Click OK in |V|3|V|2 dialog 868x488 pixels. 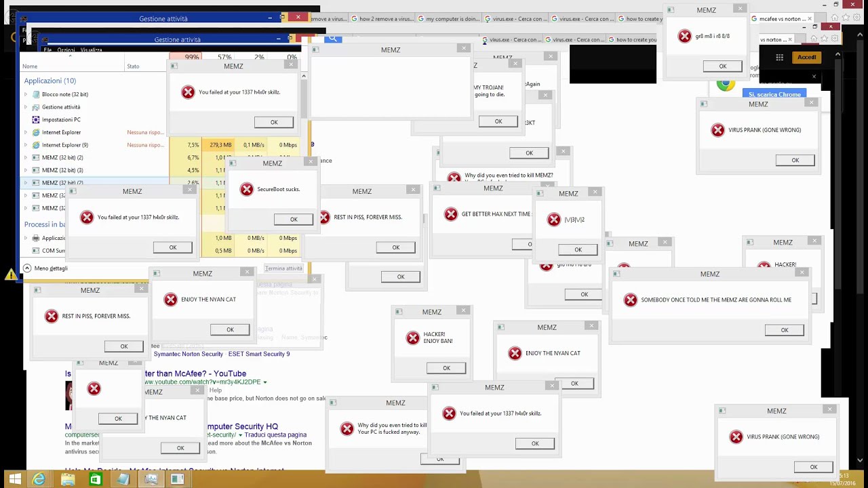click(578, 249)
